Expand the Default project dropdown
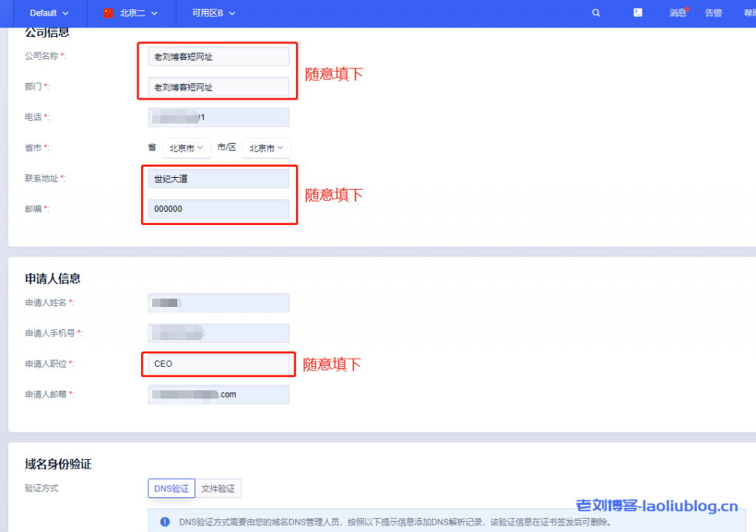756x532 pixels. (49, 13)
